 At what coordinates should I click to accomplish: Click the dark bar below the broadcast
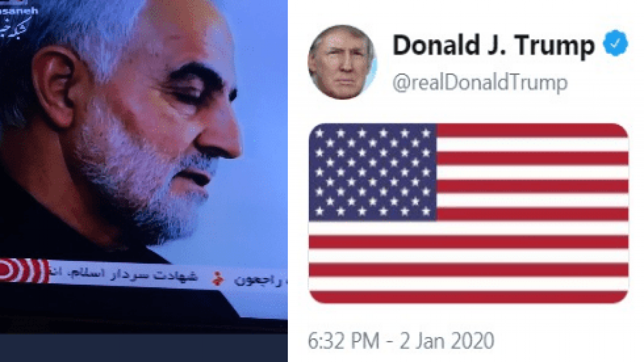coord(144,347)
